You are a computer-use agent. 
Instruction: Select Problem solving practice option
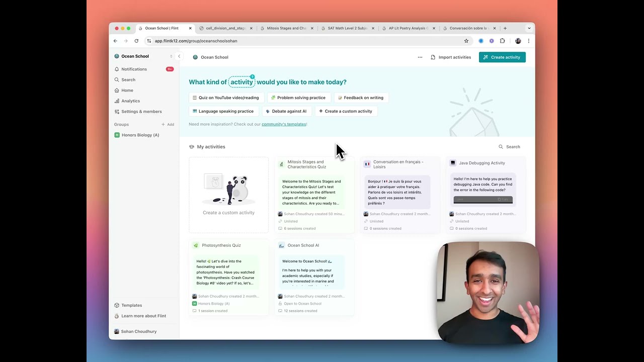pyautogui.click(x=298, y=98)
